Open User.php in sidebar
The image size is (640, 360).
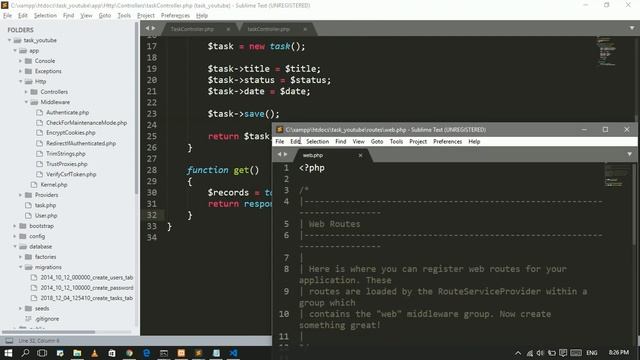[x=46, y=216]
